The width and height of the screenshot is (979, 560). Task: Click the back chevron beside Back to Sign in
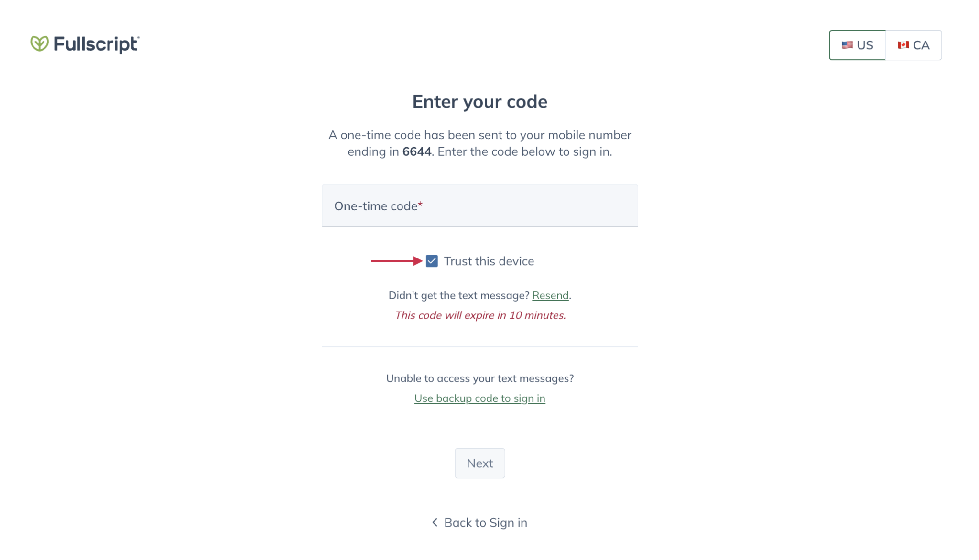point(435,522)
